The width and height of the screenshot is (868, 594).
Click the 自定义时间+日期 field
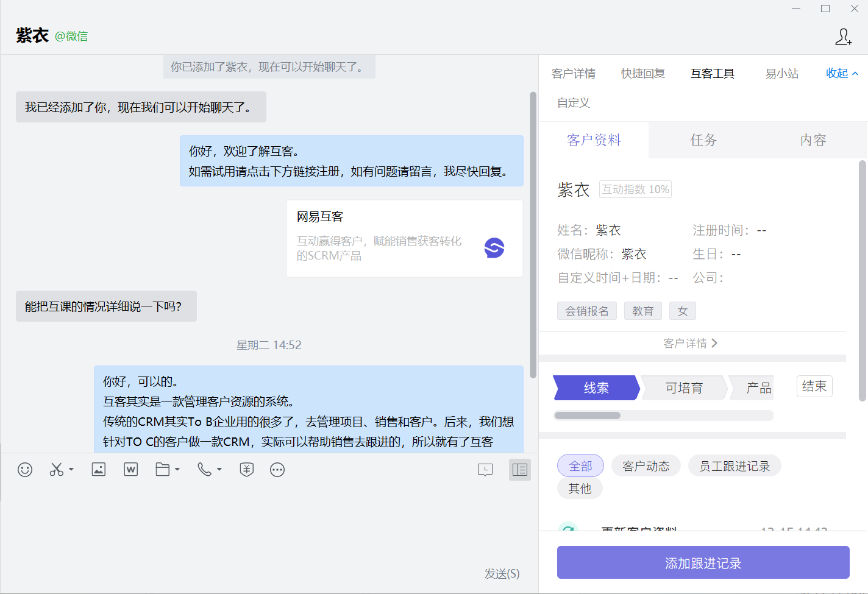coord(618,278)
